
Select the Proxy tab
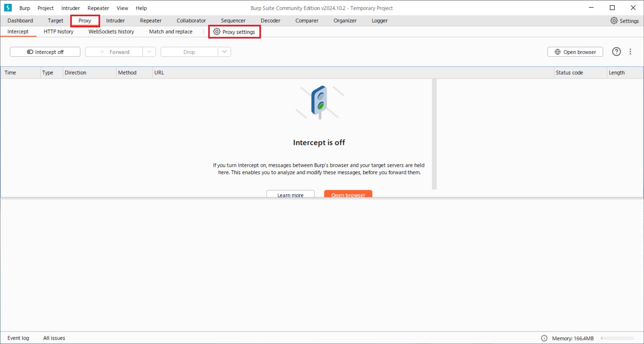[x=85, y=20]
